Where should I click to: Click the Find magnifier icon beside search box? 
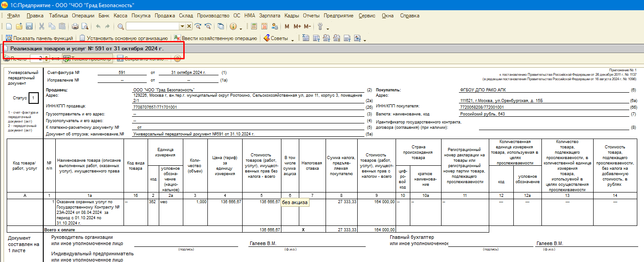tap(121, 26)
